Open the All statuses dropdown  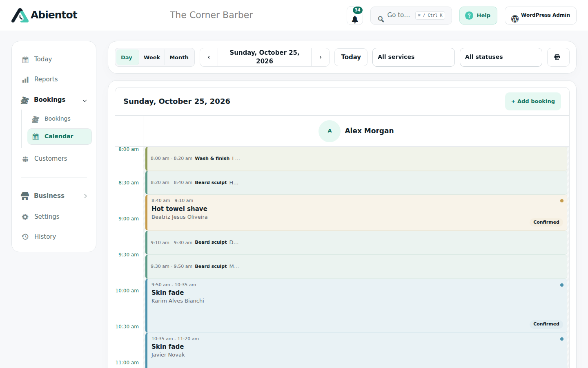(x=501, y=57)
